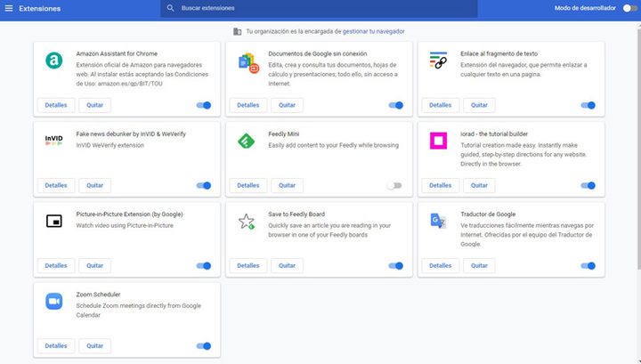The width and height of the screenshot is (641, 364).
Task: Click the Zoom Scheduler camera icon
Action: coord(54,302)
